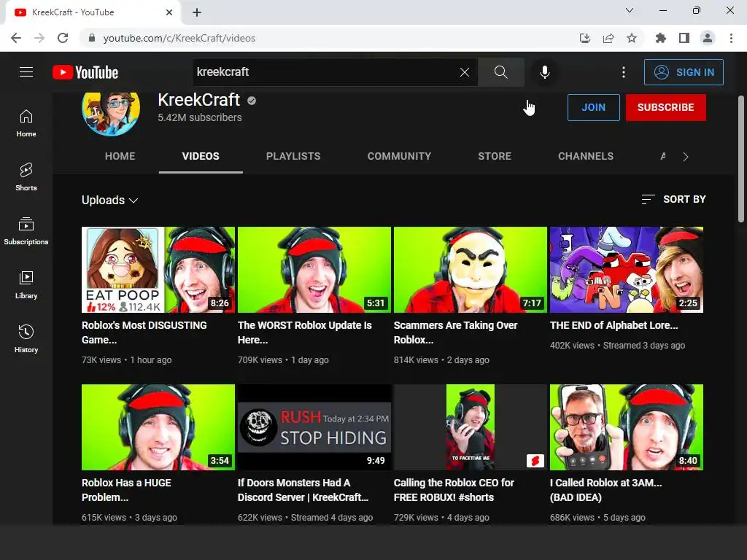Go to Home in the sidebar
The width and height of the screenshot is (747, 560).
tap(26, 123)
